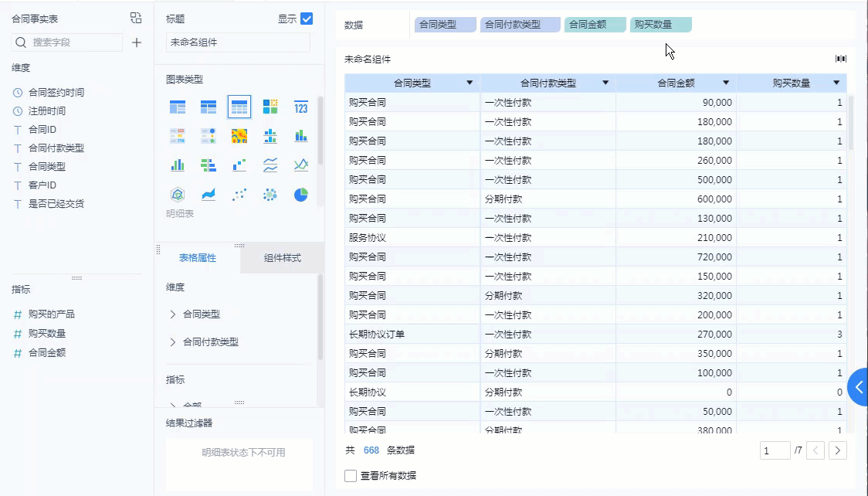
Task: Uncheck the 显示 title checkbox
Action: 307,19
